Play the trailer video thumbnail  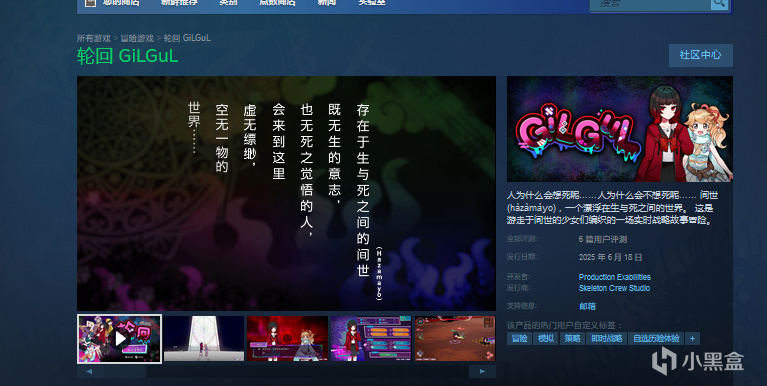click(x=119, y=339)
